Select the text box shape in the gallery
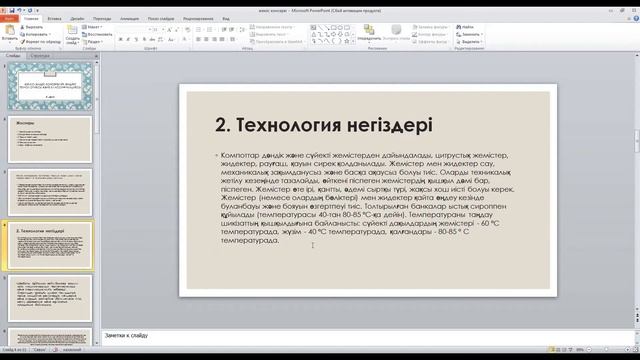The image size is (640, 360). click(x=313, y=27)
